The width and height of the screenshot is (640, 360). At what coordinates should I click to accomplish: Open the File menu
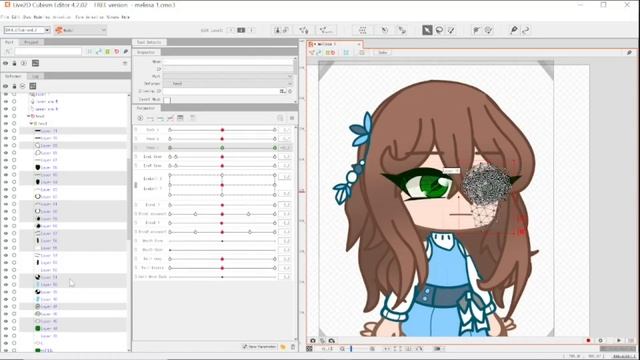coord(4,17)
